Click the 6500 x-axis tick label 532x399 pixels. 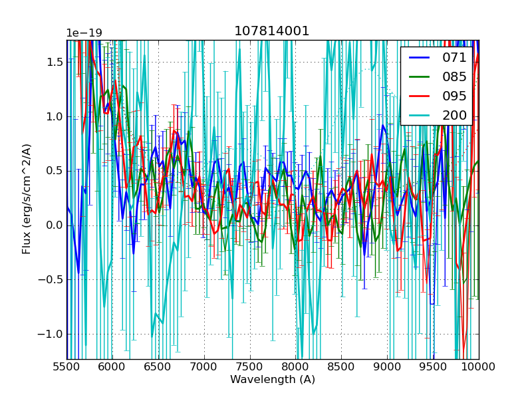[x=158, y=367]
